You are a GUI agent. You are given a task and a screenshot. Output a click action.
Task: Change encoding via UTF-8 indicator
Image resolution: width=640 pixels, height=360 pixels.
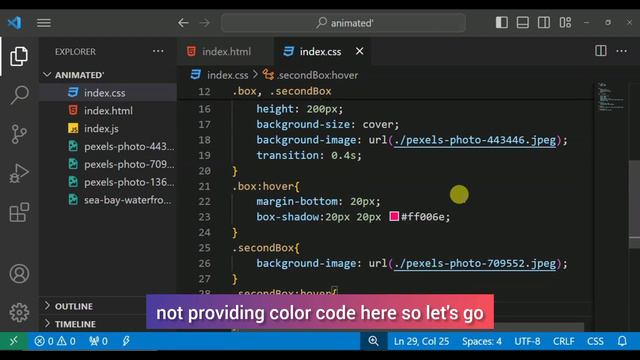[x=527, y=341]
